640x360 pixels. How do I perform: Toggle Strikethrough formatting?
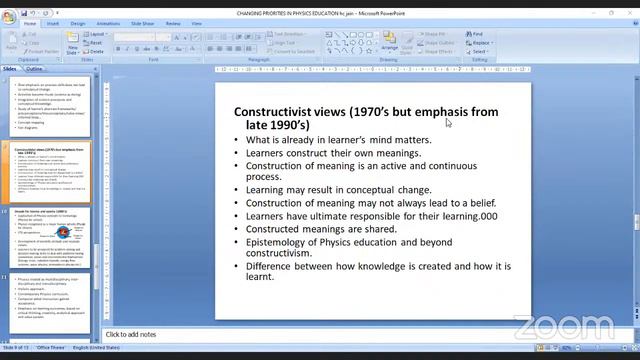pos(147,49)
